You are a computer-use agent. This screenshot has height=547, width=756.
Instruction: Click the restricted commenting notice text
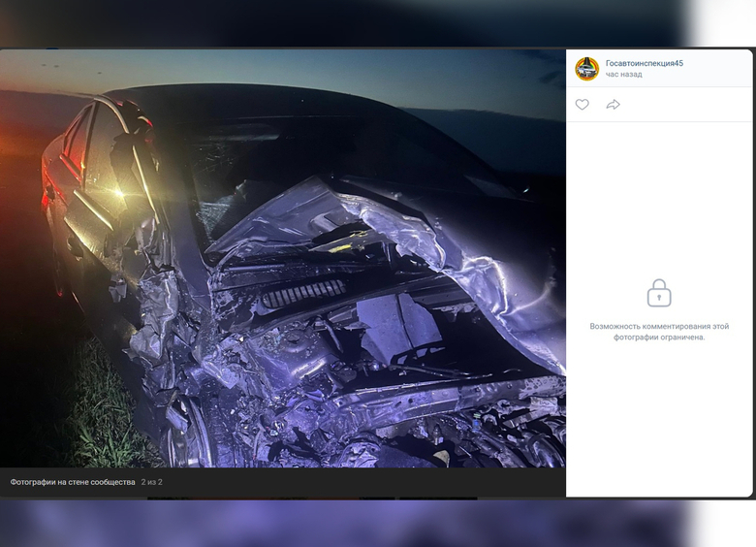click(x=659, y=332)
